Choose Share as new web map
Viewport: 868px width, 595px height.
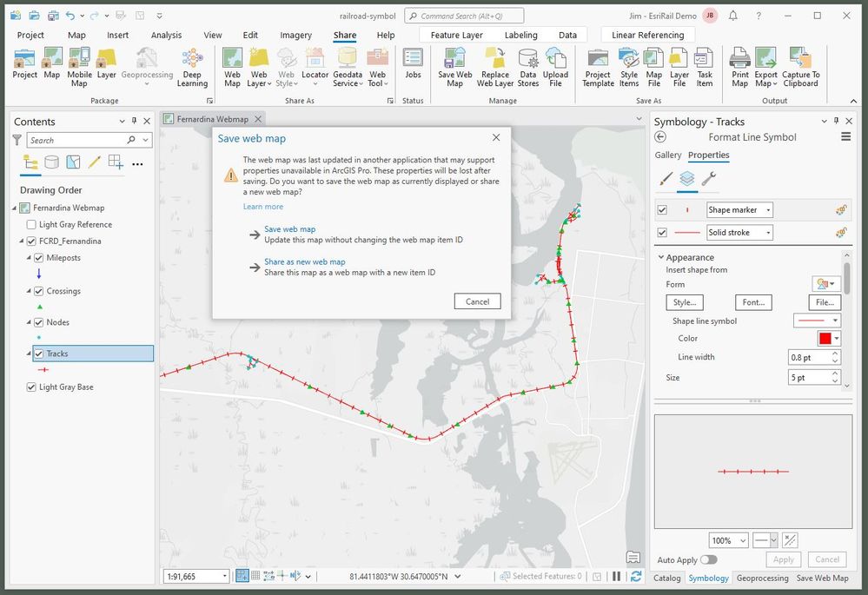(x=304, y=261)
